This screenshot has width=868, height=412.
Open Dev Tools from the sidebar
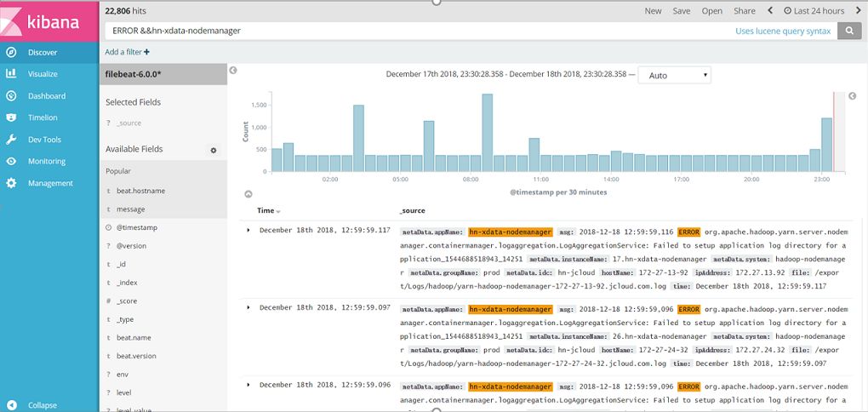click(x=44, y=140)
